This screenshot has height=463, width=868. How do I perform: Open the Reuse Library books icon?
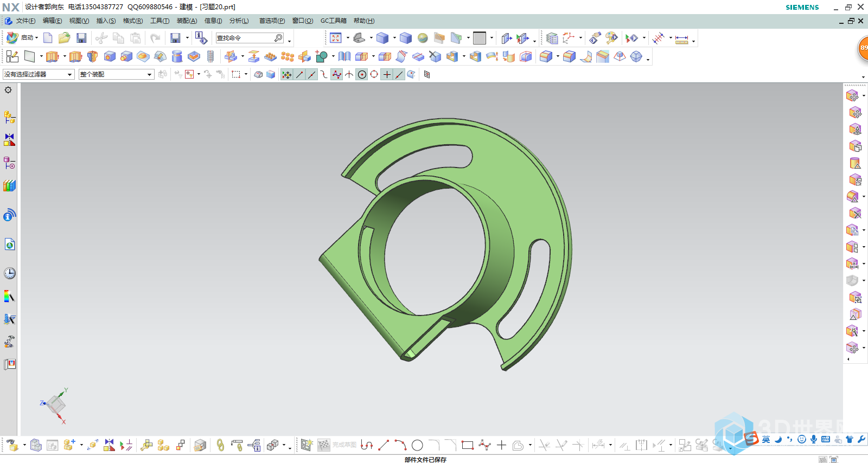click(x=10, y=185)
